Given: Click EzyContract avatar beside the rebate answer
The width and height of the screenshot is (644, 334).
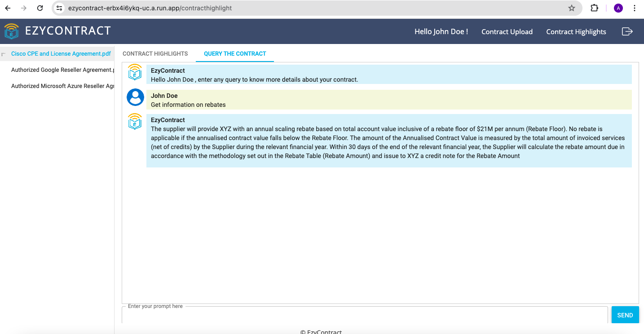Looking at the screenshot, I should pyautogui.click(x=135, y=122).
